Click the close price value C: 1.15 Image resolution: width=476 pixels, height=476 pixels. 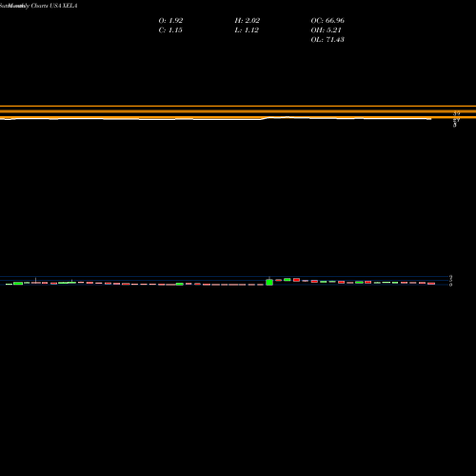[x=170, y=30]
